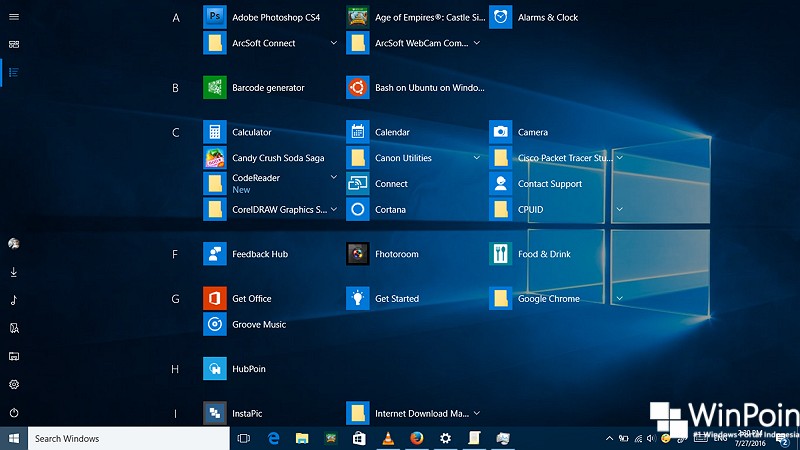Jump to letter A group header
This screenshot has height=450, width=800.
(x=176, y=18)
